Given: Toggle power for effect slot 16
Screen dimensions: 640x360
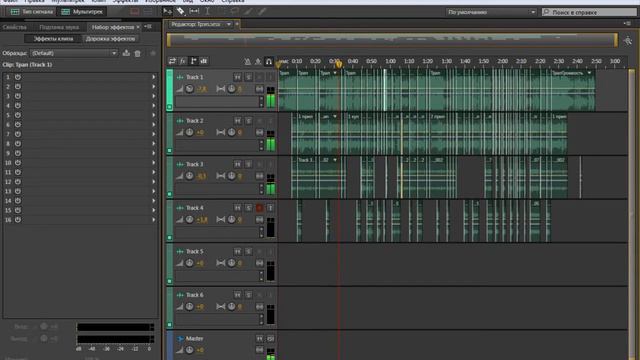Looking at the screenshot, I should click(18, 220).
